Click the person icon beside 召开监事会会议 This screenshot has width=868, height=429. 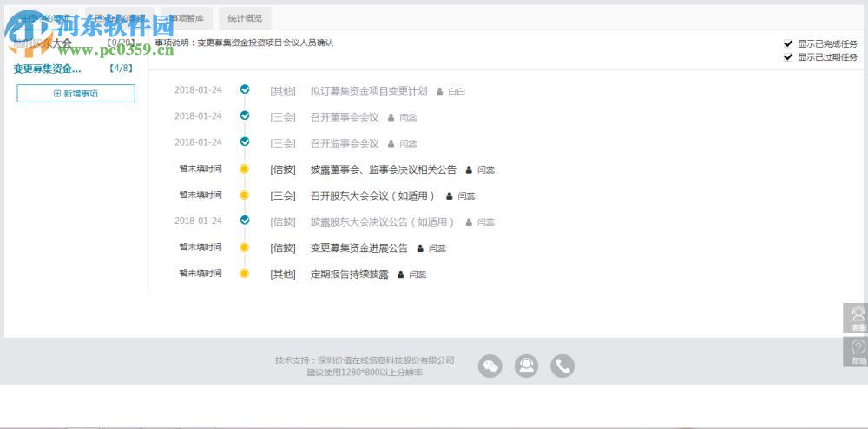pos(391,143)
